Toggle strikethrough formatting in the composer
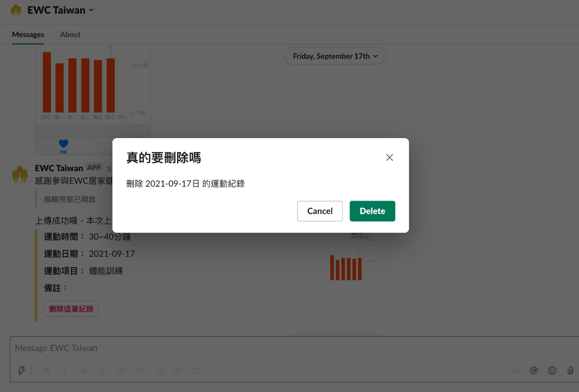 (x=83, y=371)
